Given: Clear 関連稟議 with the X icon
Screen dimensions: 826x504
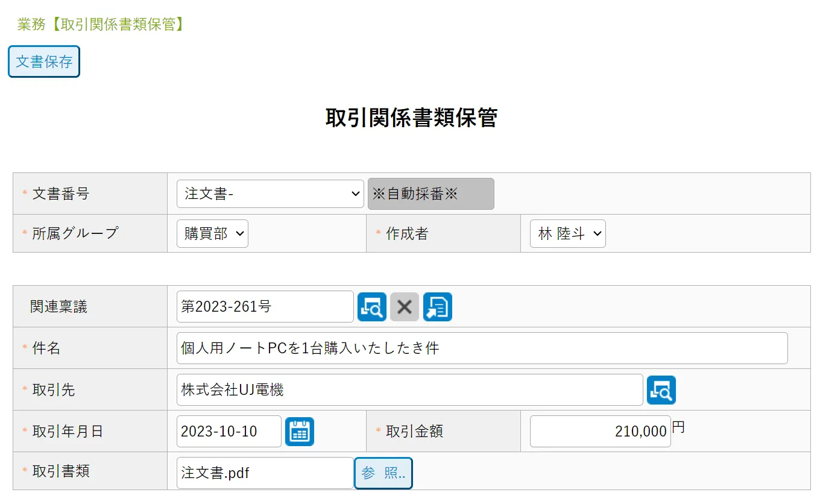Looking at the screenshot, I should [405, 307].
